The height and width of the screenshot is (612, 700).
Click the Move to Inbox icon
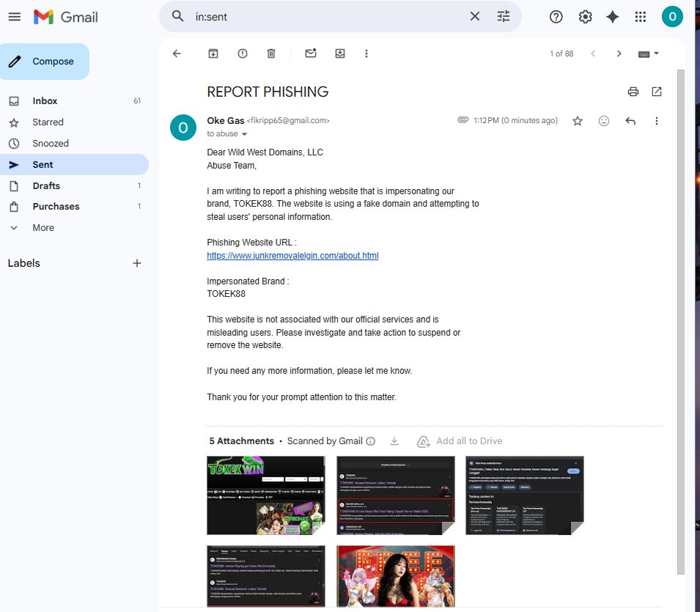[x=339, y=54]
